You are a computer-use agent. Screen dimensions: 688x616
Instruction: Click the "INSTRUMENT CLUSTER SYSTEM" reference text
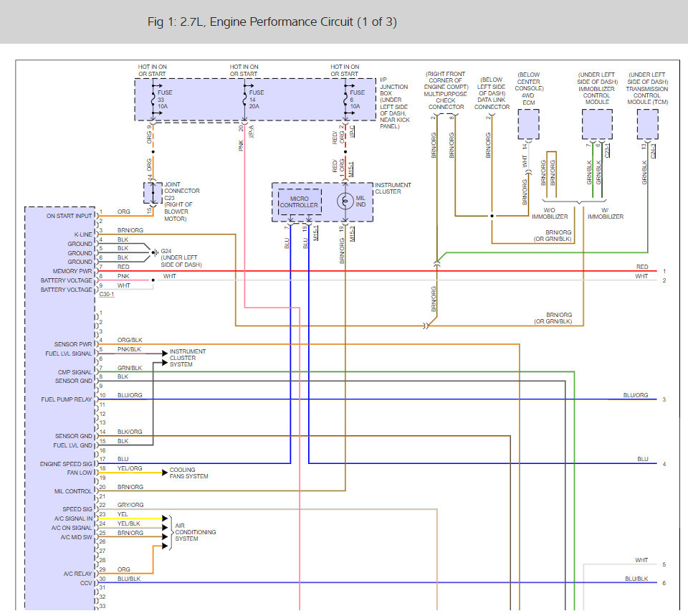pos(187,358)
